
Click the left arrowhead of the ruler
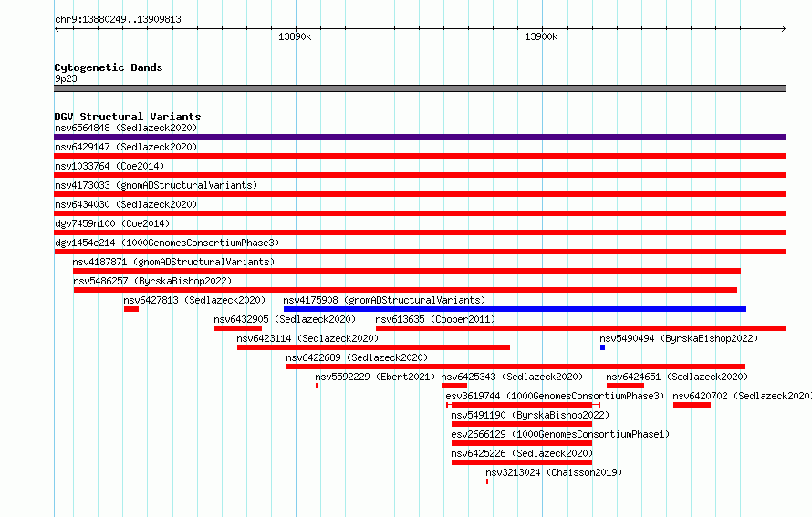pyautogui.click(x=57, y=28)
